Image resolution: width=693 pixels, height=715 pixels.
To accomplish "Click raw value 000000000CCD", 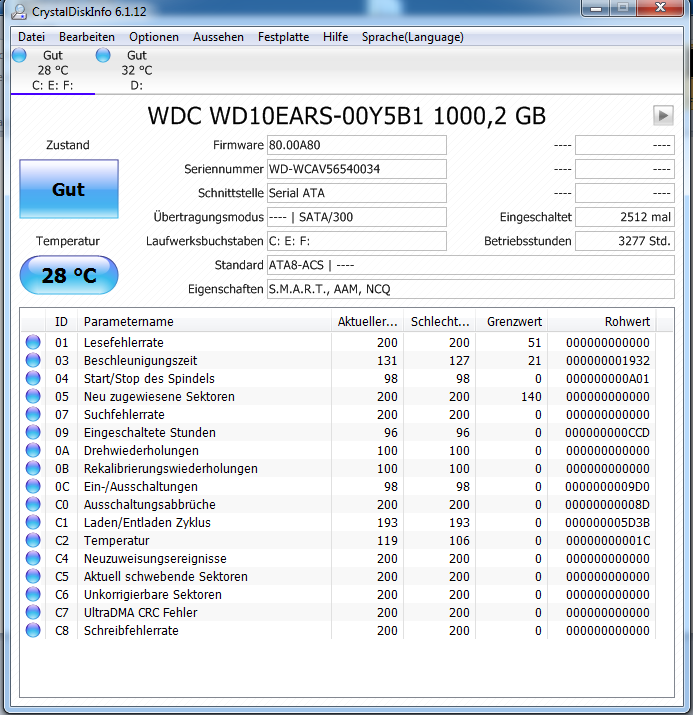I will click(607, 433).
